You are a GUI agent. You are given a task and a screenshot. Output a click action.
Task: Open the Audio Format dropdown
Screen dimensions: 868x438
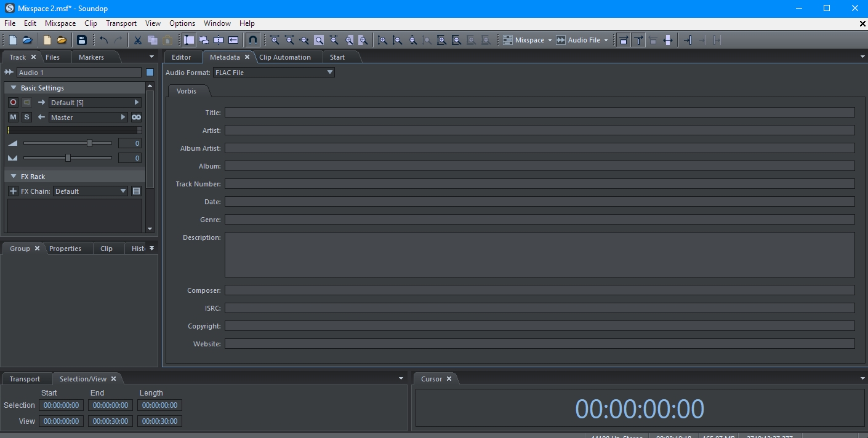pos(273,73)
